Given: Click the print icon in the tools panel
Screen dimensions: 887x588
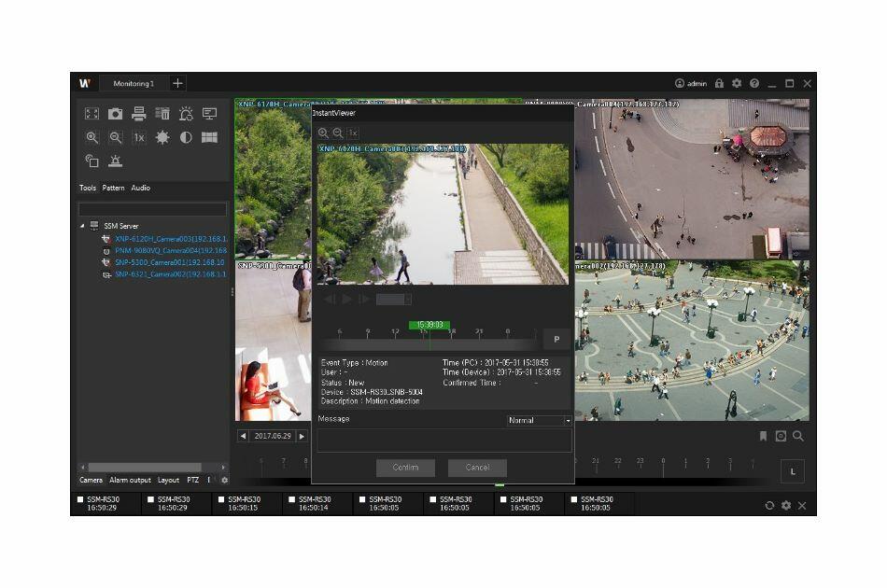Looking at the screenshot, I should click(138, 114).
